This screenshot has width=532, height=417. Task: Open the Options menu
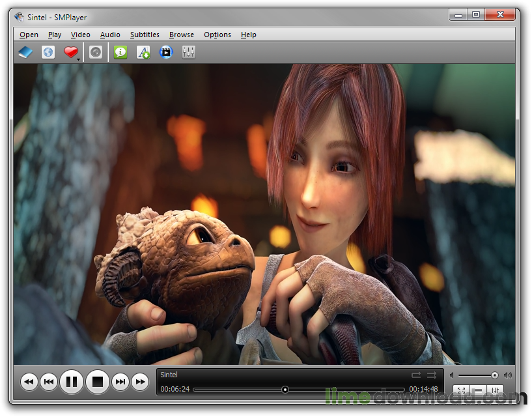coord(217,35)
